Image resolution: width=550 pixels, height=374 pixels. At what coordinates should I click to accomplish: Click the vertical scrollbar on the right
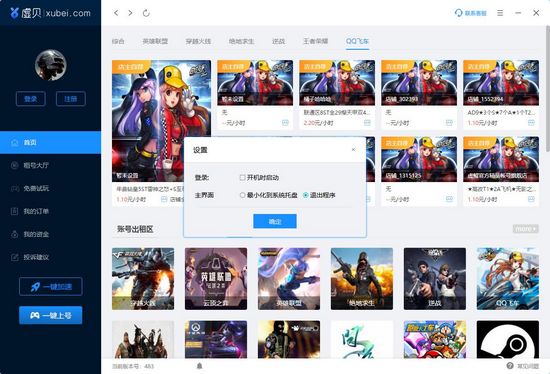[x=548, y=88]
